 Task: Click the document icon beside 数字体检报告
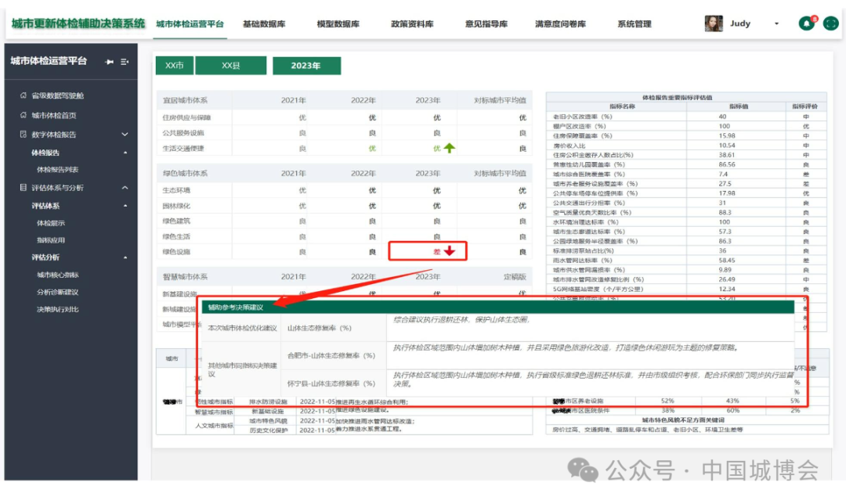[x=23, y=135]
